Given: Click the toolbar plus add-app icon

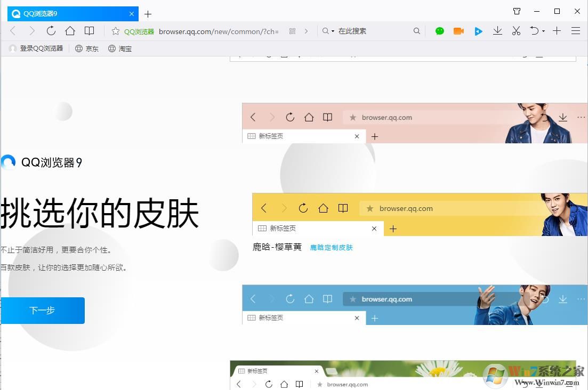Looking at the screenshot, I should (557, 31).
